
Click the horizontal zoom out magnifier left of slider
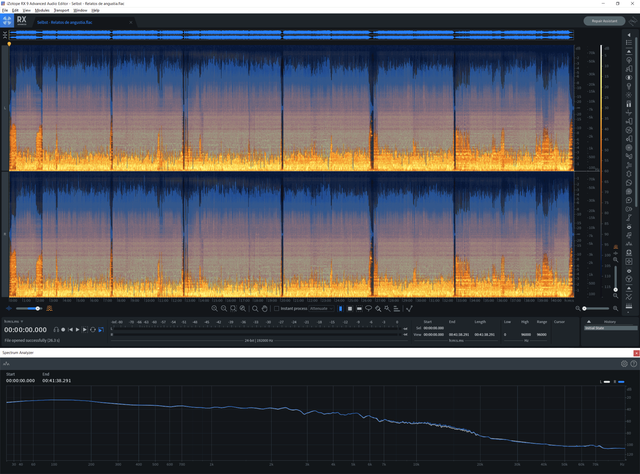pyautogui.click(x=578, y=309)
